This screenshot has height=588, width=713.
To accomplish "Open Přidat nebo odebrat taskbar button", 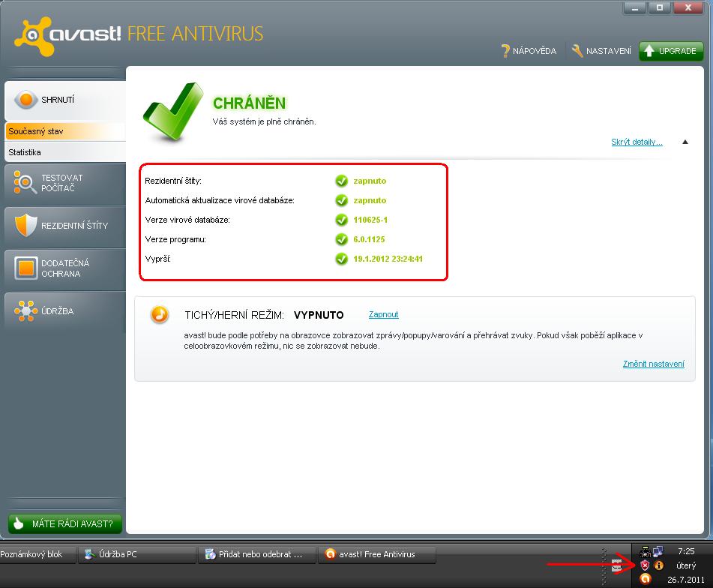I will click(x=257, y=554).
